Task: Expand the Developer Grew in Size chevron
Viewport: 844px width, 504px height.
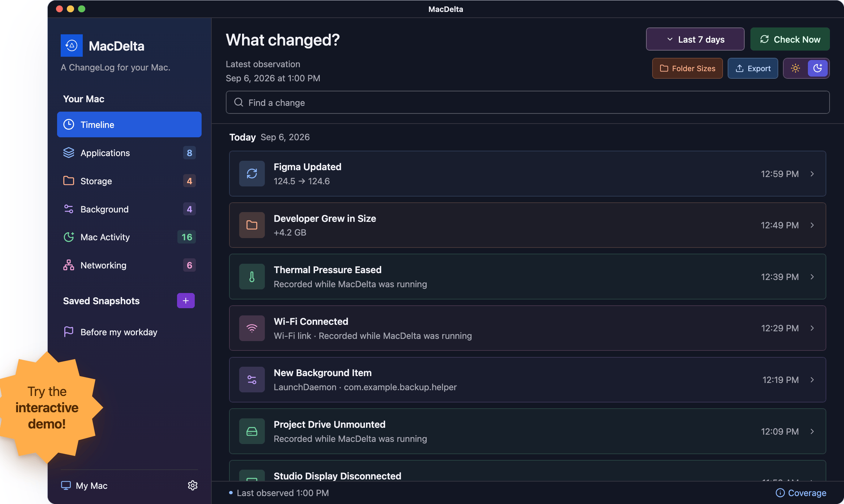Action: 812,225
